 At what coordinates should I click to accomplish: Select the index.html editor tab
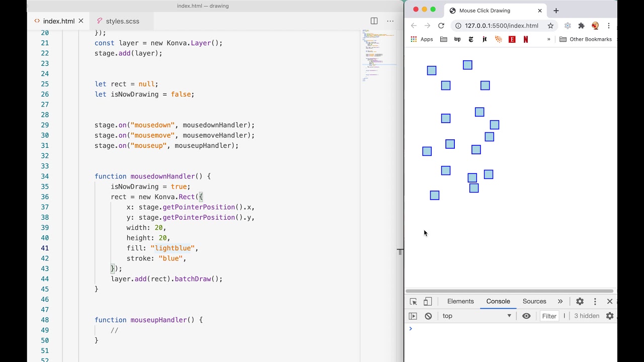[59, 21]
